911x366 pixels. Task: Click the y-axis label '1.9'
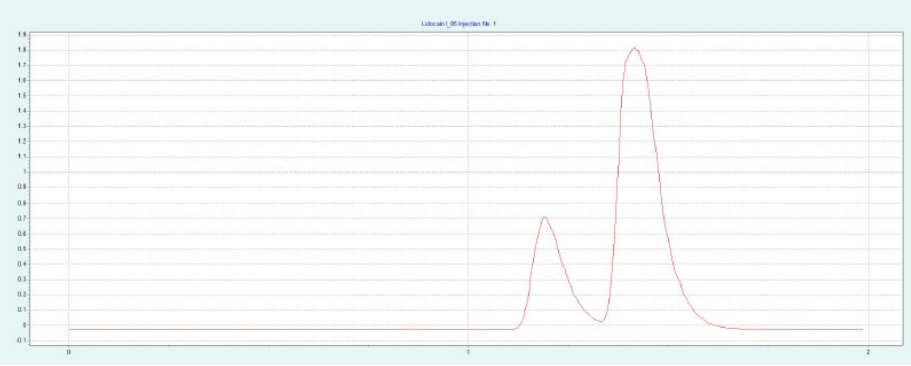22,35
